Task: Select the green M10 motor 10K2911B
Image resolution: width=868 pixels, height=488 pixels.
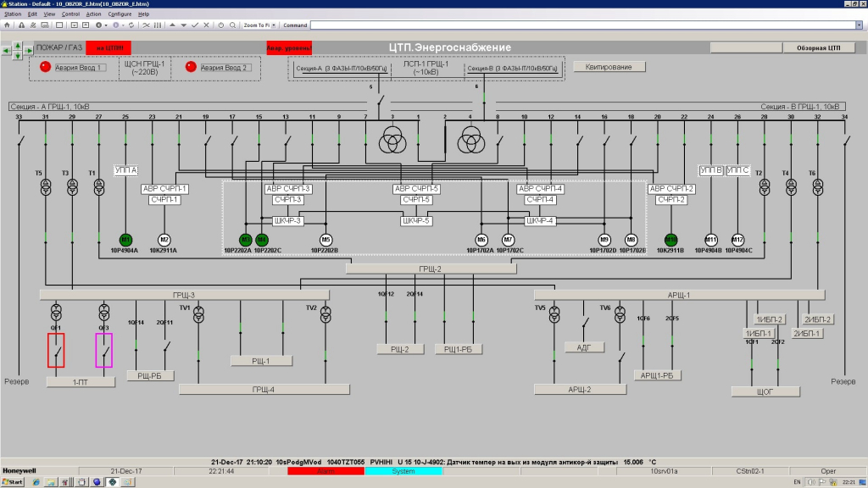Action: pos(671,240)
